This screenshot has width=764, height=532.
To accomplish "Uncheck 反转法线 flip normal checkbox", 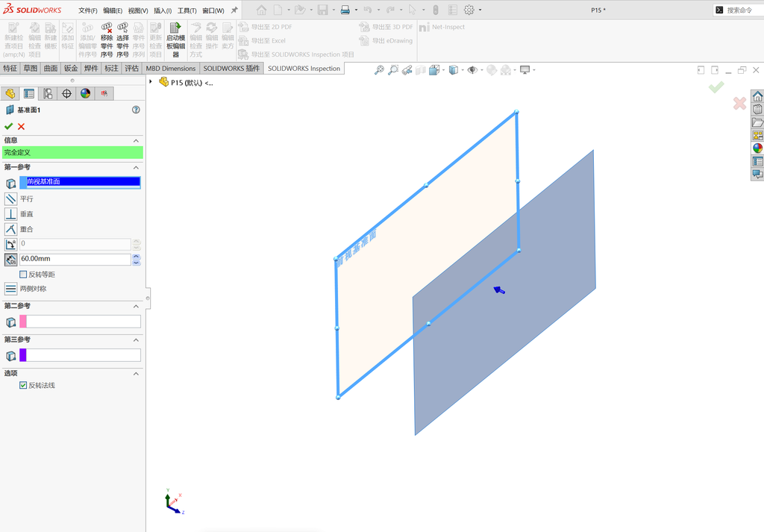I will 23,385.
